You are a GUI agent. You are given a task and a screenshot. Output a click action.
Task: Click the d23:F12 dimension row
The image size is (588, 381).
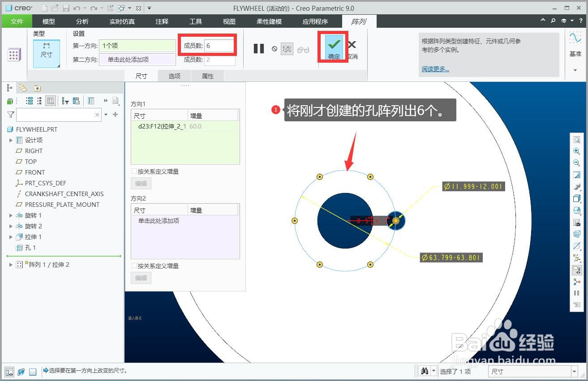(x=185, y=126)
